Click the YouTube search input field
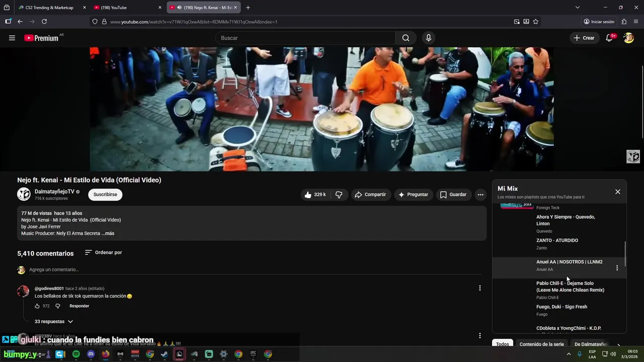This screenshot has height=362, width=644. point(305,38)
